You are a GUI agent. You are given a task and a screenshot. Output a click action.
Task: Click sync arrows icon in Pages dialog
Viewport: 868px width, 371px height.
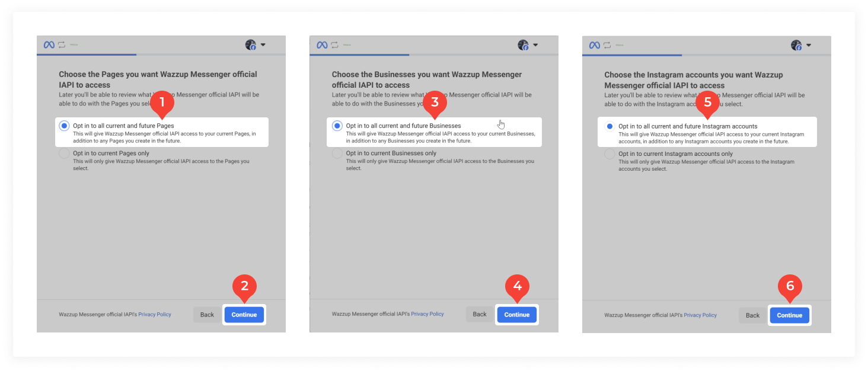tap(62, 45)
